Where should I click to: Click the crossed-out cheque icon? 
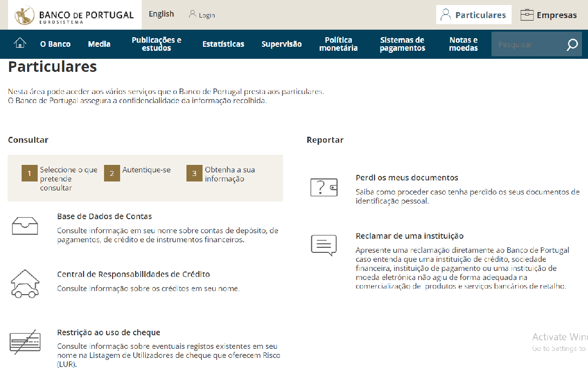tap(25, 342)
